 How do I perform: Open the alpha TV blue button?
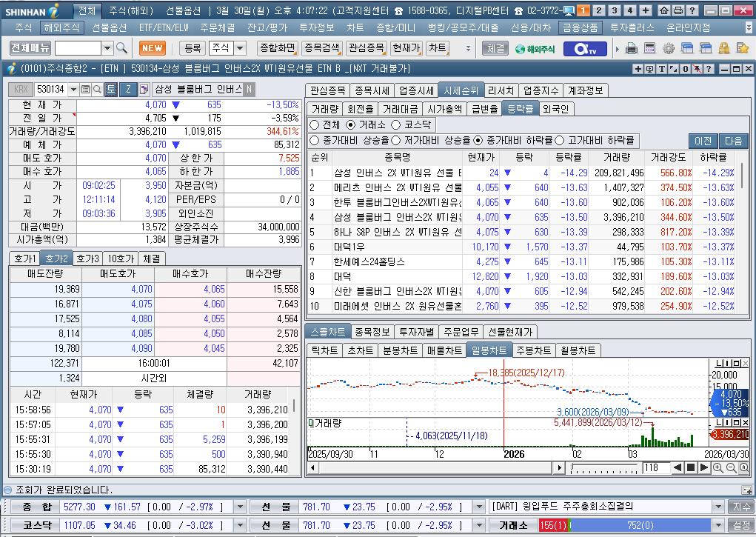(585, 49)
